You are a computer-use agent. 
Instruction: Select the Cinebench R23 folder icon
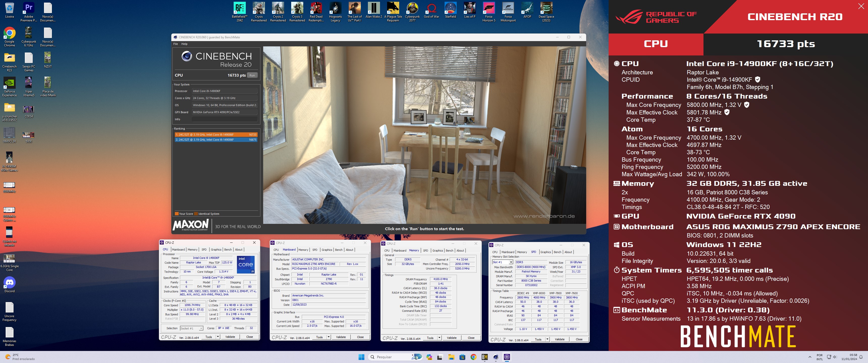[9, 62]
